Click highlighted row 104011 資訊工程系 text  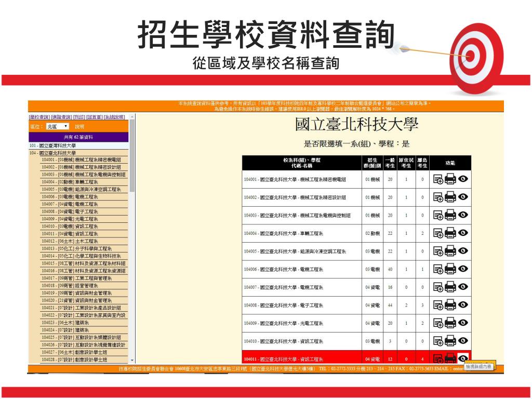point(283,359)
